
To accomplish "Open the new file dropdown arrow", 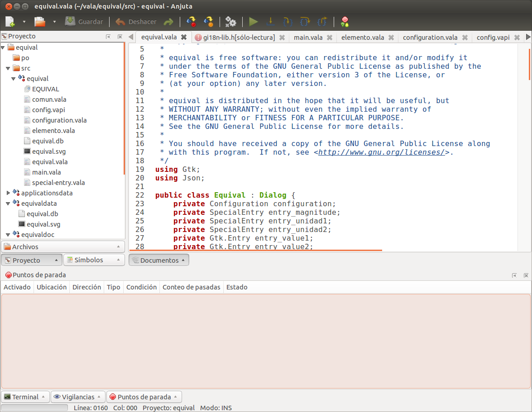I will (24, 22).
